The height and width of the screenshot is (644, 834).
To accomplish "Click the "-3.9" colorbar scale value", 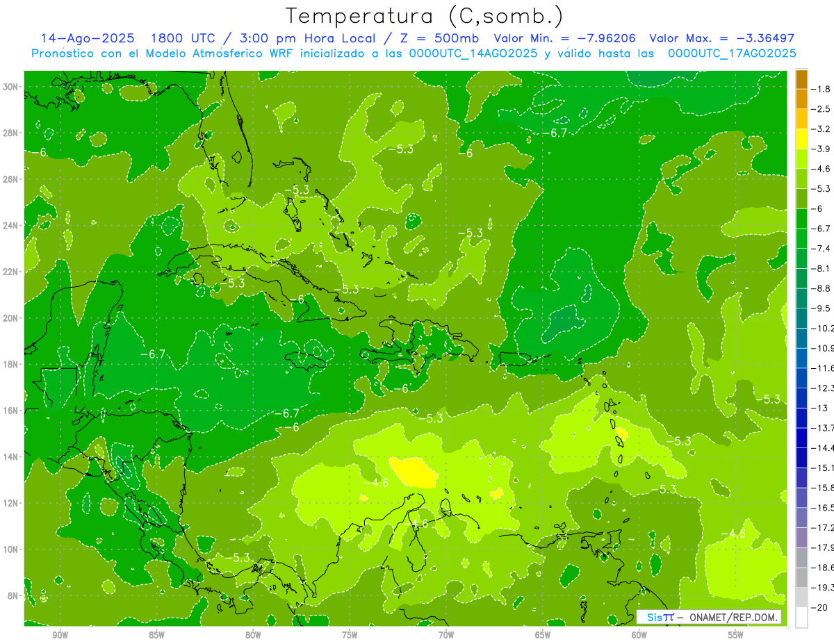I will pos(821,149).
